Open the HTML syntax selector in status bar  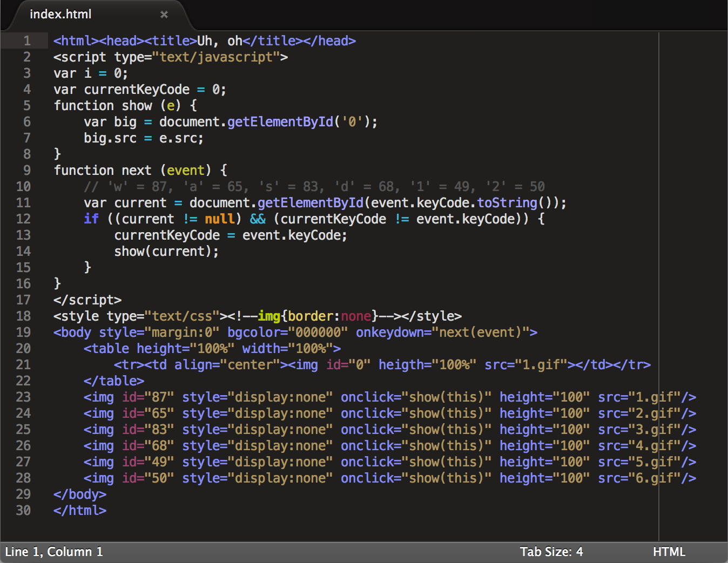click(x=669, y=552)
